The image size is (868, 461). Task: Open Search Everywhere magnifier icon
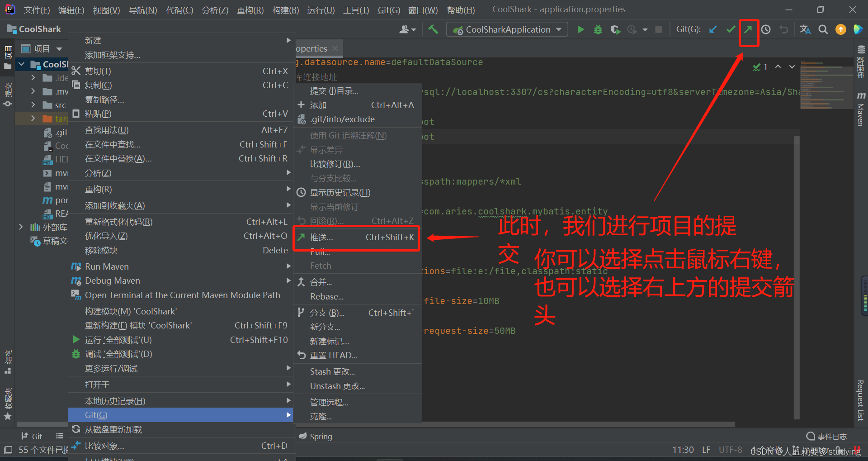pos(823,29)
